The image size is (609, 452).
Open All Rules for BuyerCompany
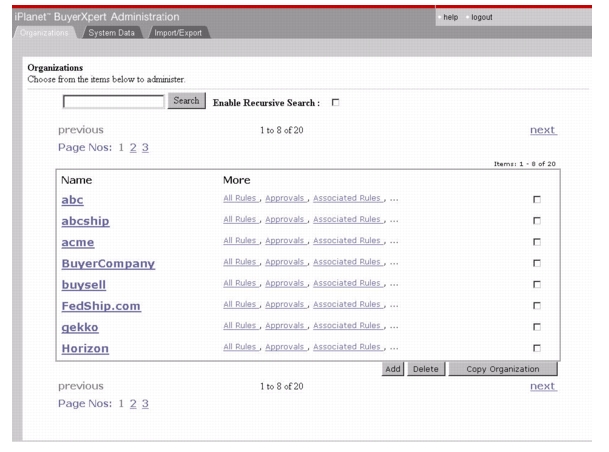pyautogui.click(x=240, y=262)
